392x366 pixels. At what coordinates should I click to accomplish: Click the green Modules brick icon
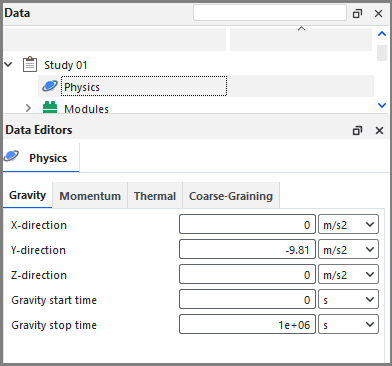[50, 107]
